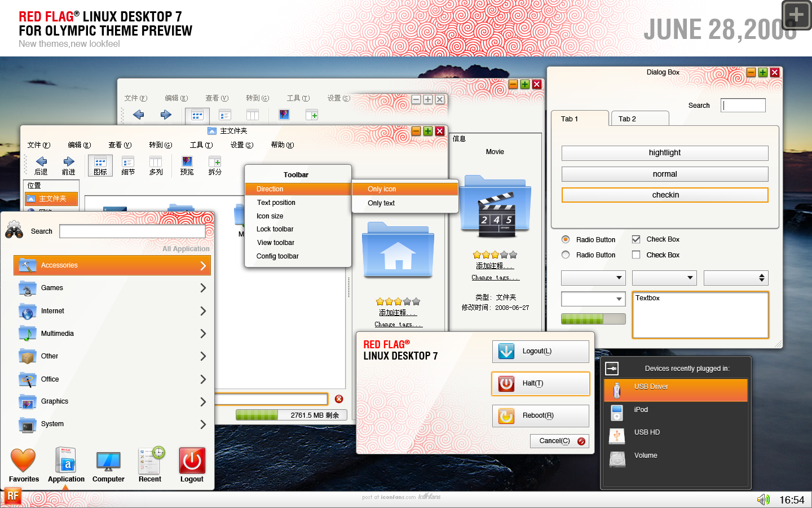Click the 拆分 split view icon

[x=215, y=162]
